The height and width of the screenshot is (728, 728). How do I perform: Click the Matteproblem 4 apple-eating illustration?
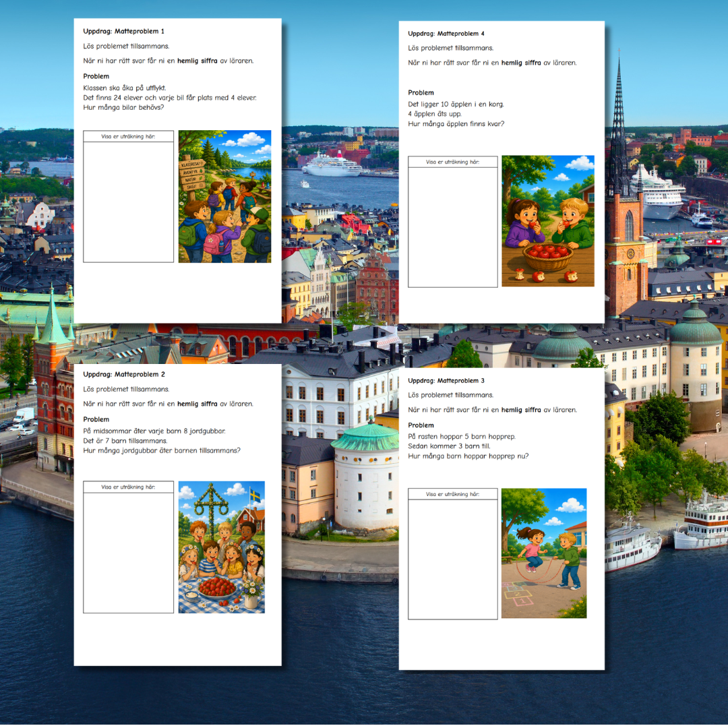[x=548, y=221]
